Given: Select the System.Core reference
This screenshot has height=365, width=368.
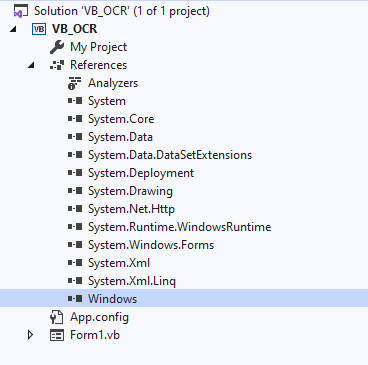Looking at the screenshot, I should [121, 119].
